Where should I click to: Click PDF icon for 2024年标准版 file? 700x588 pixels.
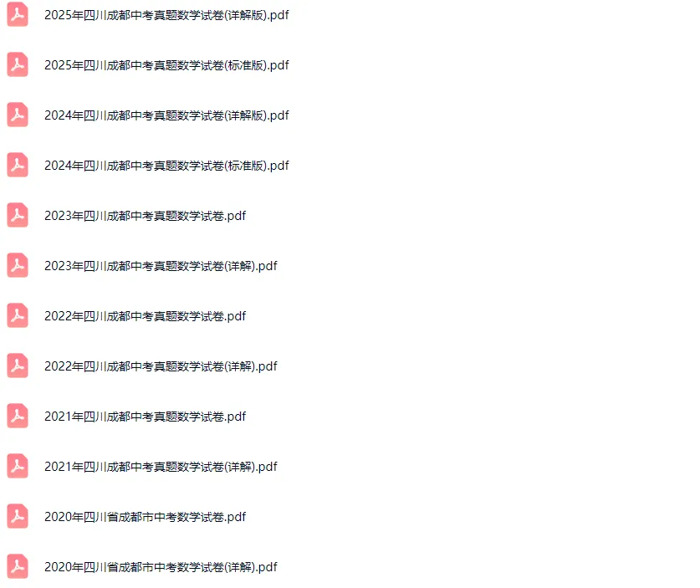tap(18, 166)
